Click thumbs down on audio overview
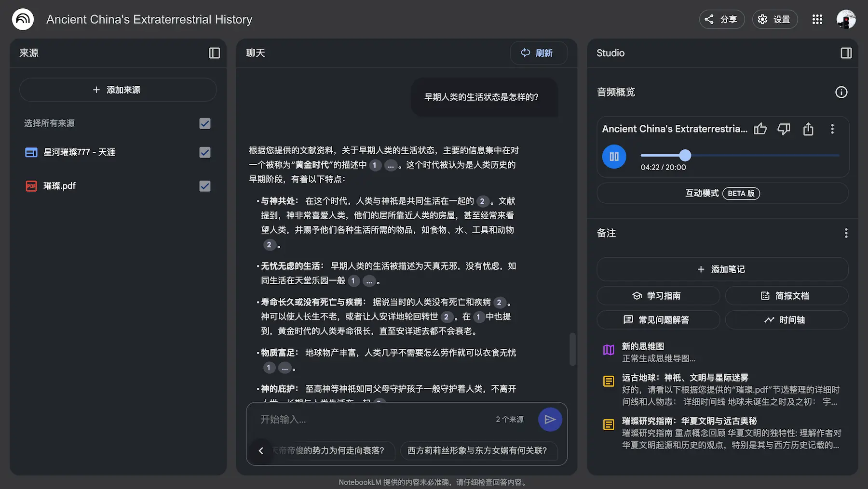 [x=784, y=129]
